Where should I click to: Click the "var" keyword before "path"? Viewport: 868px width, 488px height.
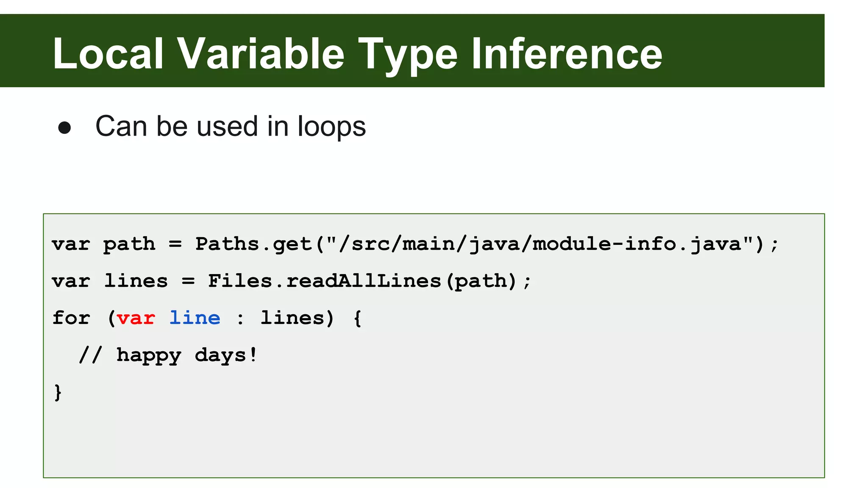coord(71,244)
